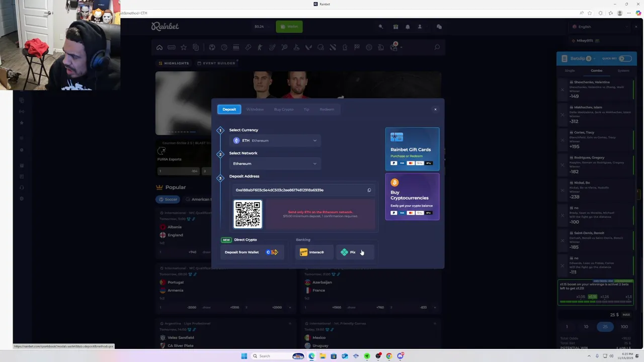Remove Shevchenko, Valentina selection from betslip
This screenshot has width=644, height=362.
[562, 90]
